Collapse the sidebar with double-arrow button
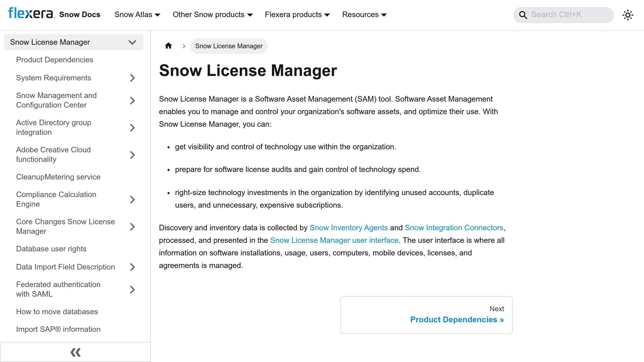This screenshot has width=644, height=362. click(x=75, y=352)
